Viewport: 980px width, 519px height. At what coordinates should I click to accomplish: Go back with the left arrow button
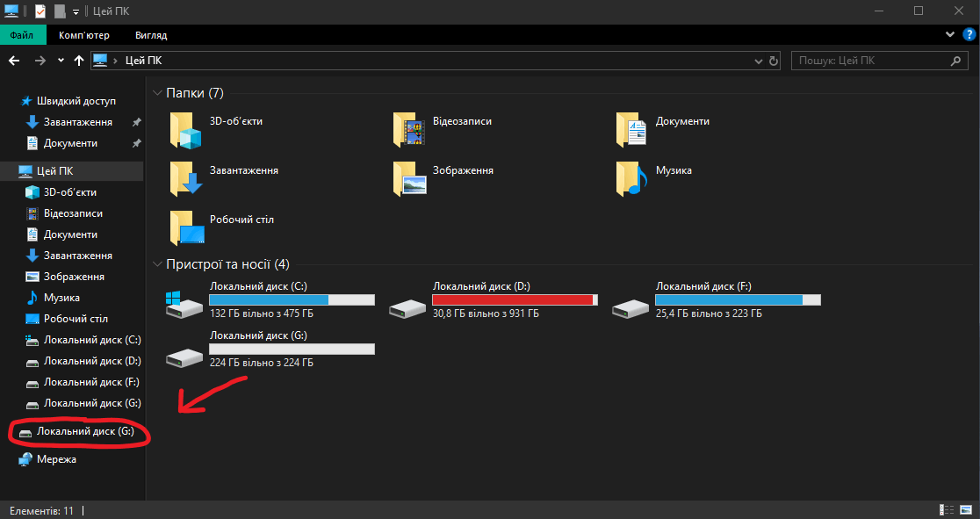pyautogui.click(x=14, y=61)
